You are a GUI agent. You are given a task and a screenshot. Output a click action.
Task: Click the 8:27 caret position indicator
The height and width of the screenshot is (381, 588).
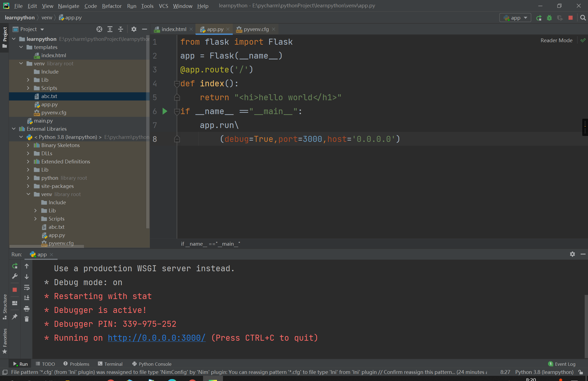[x=505, y=372]
